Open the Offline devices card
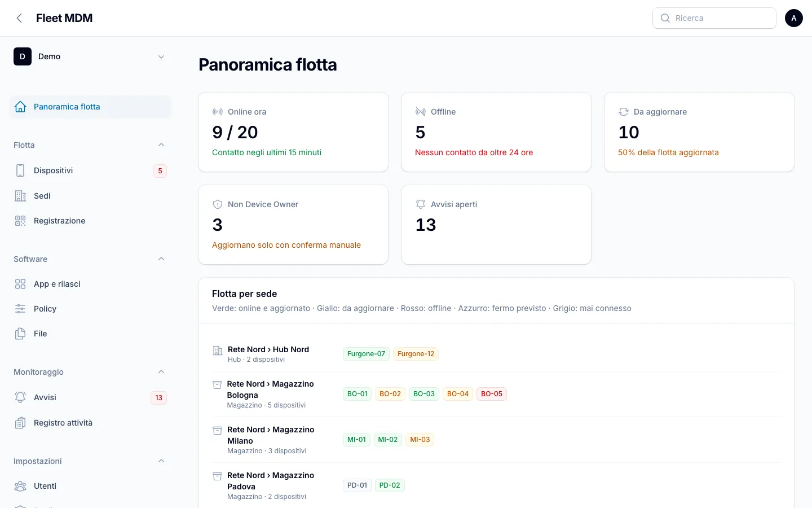 click(x=496, y=132)
